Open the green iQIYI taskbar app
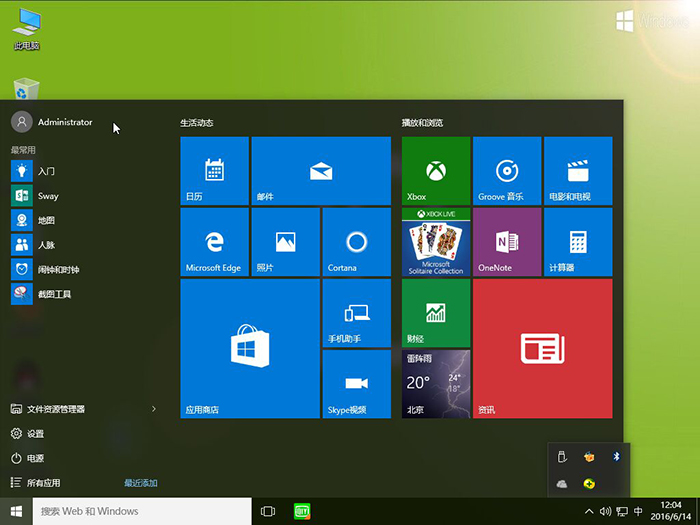Viewport: 700px width, 525px height. 302,511
